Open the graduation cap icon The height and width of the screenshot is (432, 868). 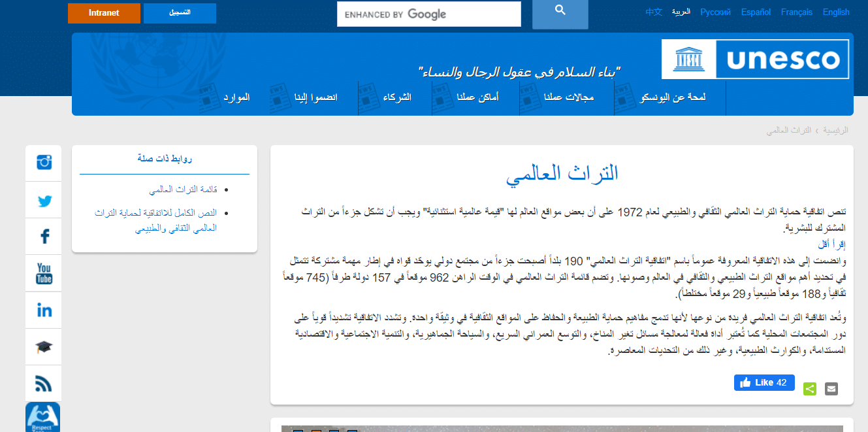[44, 347]
